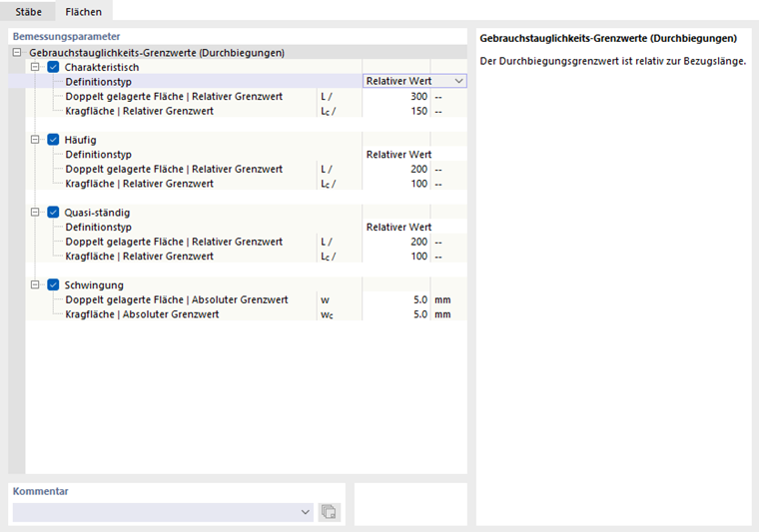Click the w symbol in Schwingung row
This screenshot has width=759, height=532.
pyautogui.click(x=325, y=299)
